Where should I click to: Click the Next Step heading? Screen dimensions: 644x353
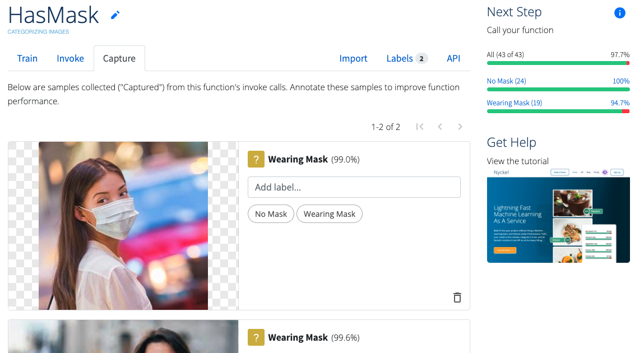click(514, 12)
